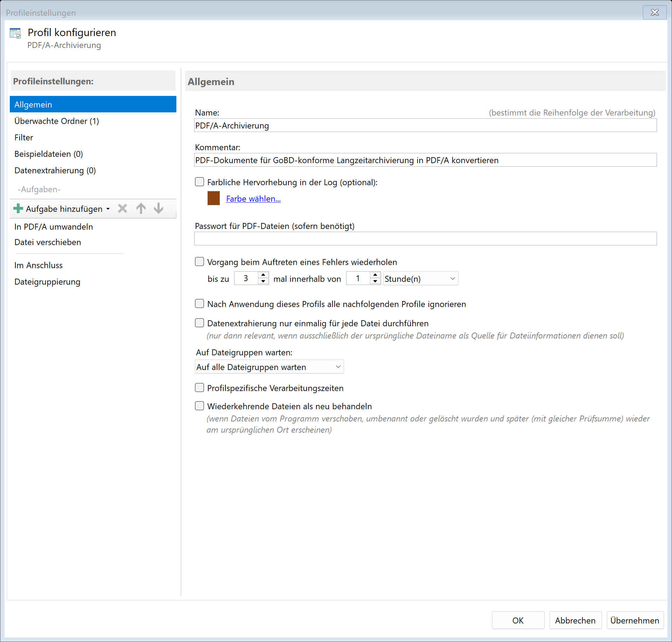Open the 'Auf Dateigruppen warten' dropdown
672x642 pixels.
[337, 367]
